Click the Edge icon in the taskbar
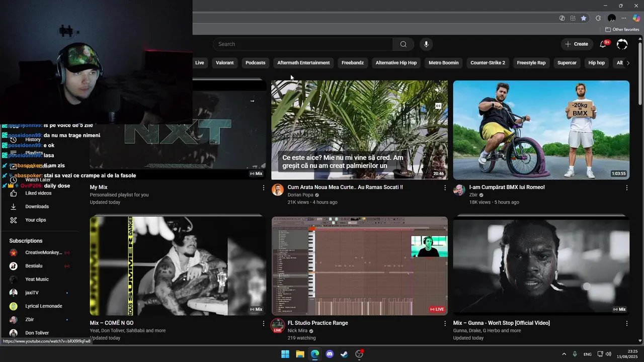 tap(314, 354)
